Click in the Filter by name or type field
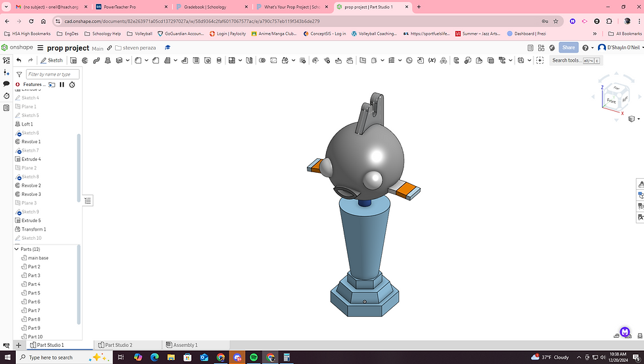 [x=53, y=74]
